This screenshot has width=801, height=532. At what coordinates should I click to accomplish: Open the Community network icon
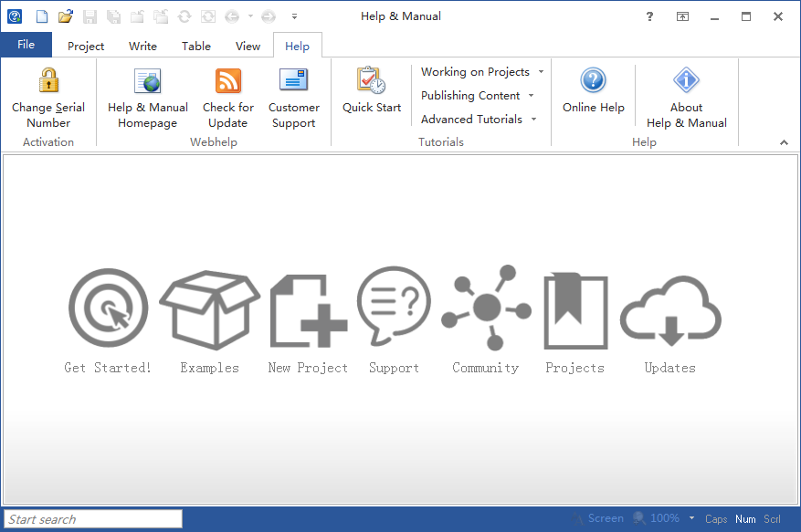(x=486, y=308)
